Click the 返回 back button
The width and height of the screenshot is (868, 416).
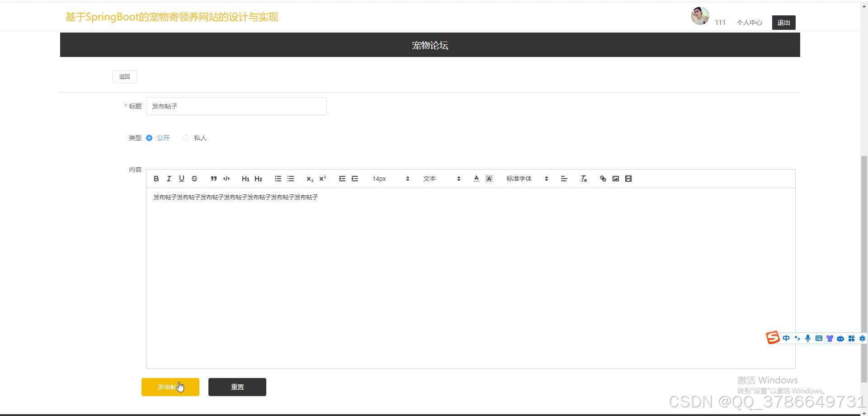125,77
